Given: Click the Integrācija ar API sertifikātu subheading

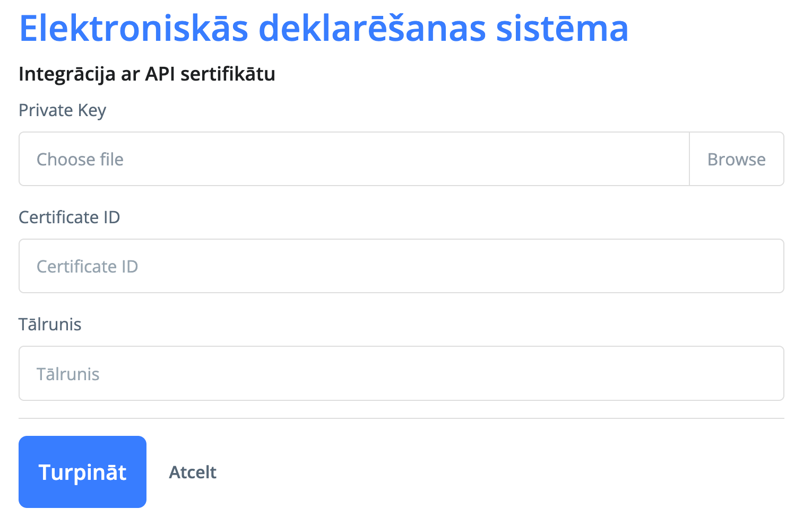Looking at the screenshot, I should [147, 74].
